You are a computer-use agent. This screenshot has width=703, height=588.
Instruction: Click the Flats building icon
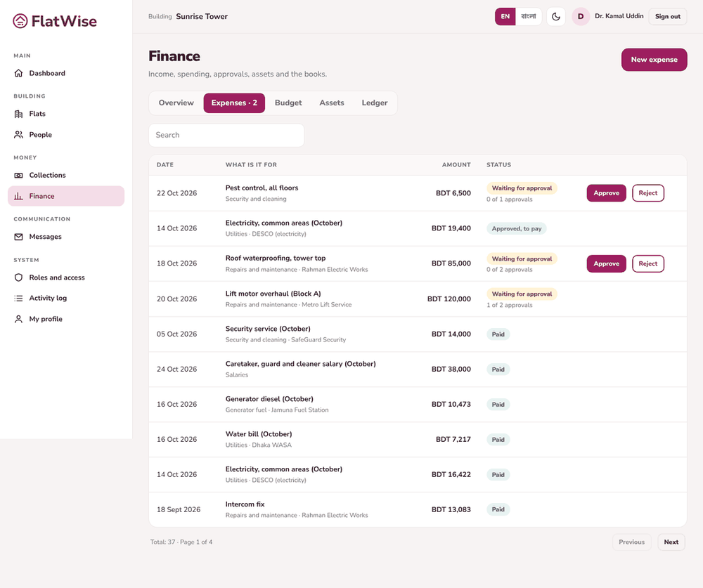pyautogui.click(x=18, y=114)
